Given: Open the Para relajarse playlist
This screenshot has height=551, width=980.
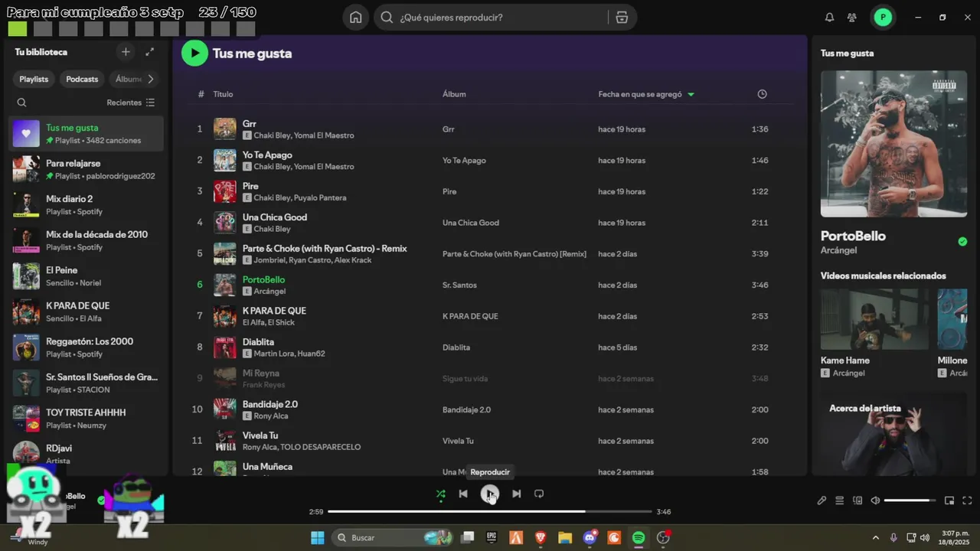Looking at the screenshot, I should point(87,169).
